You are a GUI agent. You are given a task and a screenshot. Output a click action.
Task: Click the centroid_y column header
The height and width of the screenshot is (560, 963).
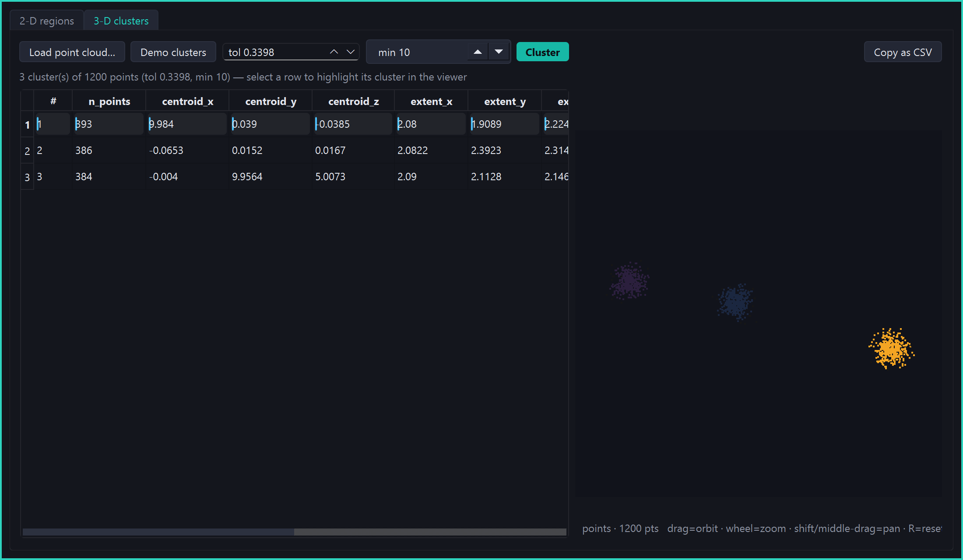pos(271,101)
